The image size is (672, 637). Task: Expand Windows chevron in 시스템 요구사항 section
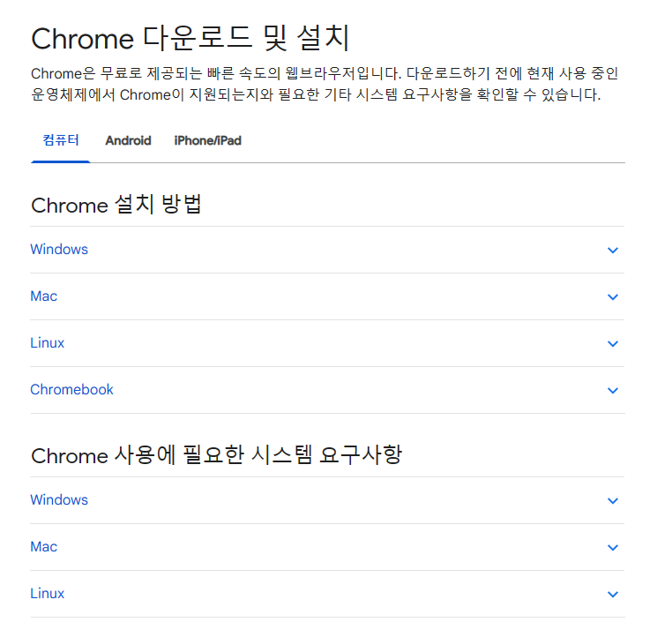613,500
